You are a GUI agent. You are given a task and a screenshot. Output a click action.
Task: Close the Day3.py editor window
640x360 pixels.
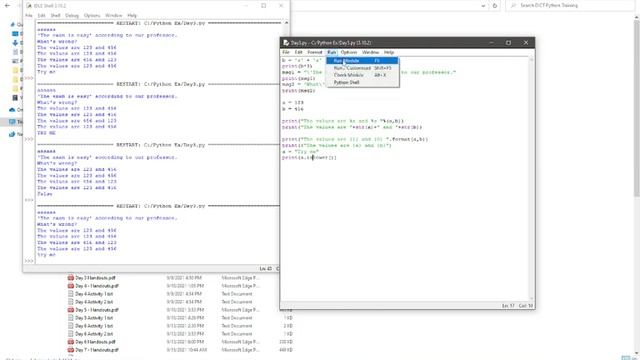tap(526, 42)
